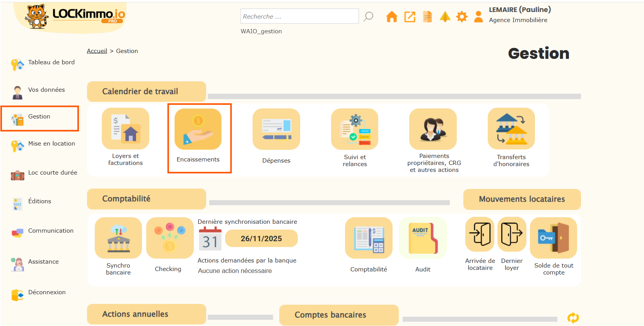Screen dimensions: 644x326
Task: Open Solde de tout compte
Action: pyautogui.click(x=553, y=238)
